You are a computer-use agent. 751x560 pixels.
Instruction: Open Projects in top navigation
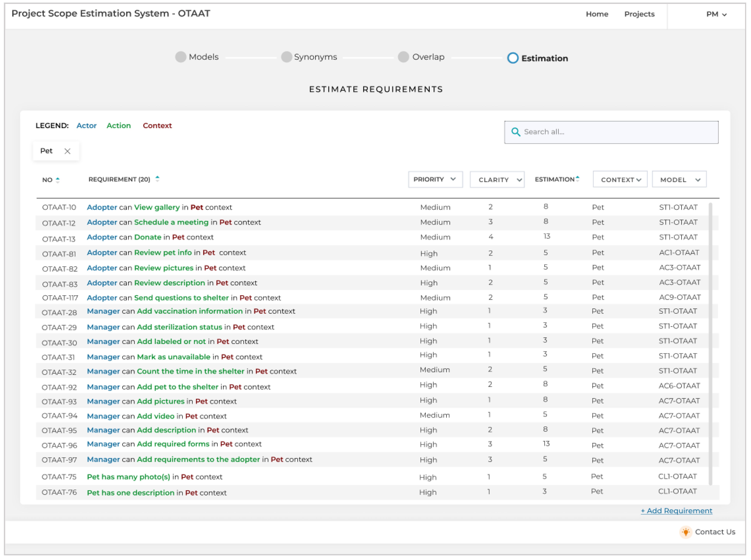[x=639, y=14]
